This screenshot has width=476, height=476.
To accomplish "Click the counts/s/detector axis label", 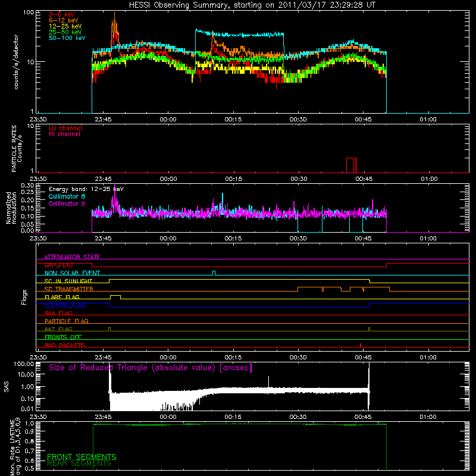I will coord(16,62).
